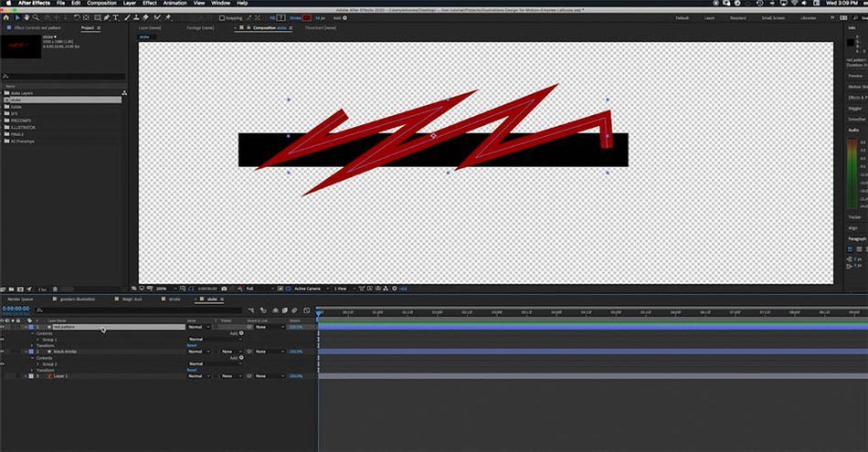Open the Animation menu

tap(175, 3)
